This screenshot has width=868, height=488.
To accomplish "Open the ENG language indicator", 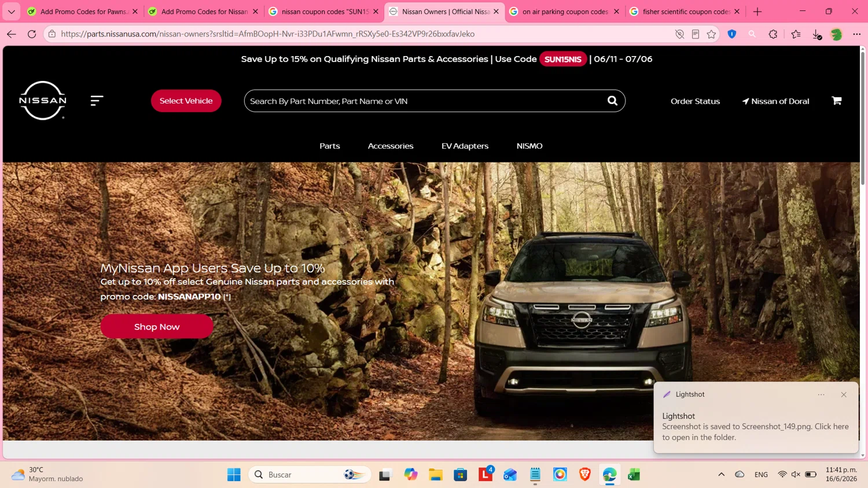I will click(x=761, y=475).
